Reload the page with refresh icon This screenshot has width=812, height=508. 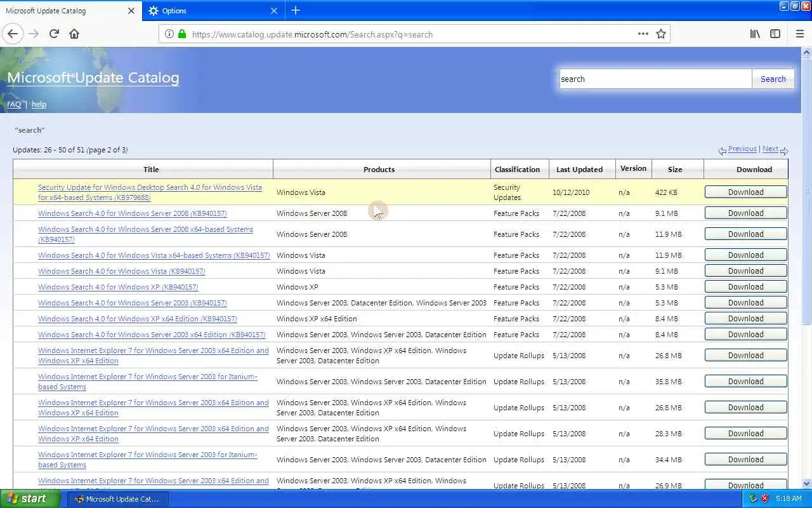pyautogui.click(x=54, y=34)
